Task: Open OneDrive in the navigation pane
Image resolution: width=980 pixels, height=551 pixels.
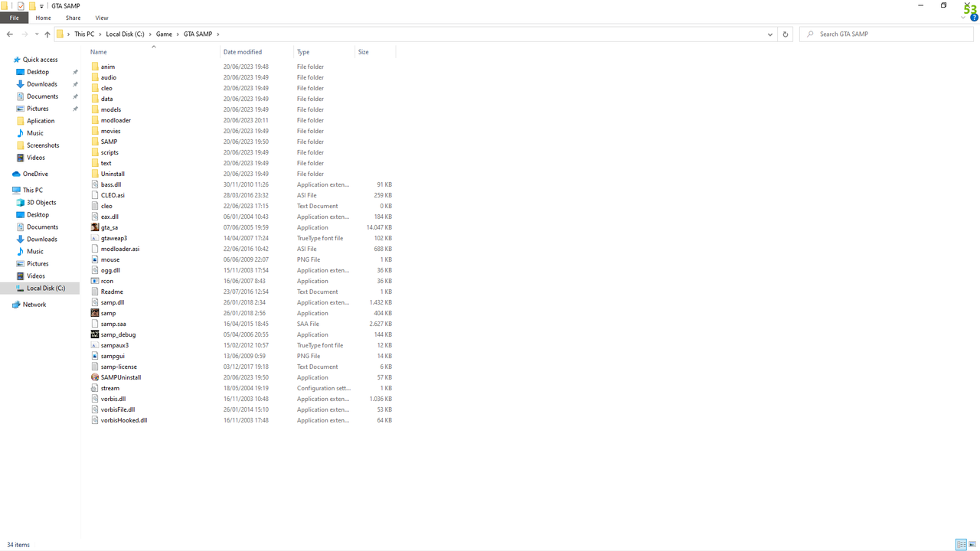Action: point(31,174)
